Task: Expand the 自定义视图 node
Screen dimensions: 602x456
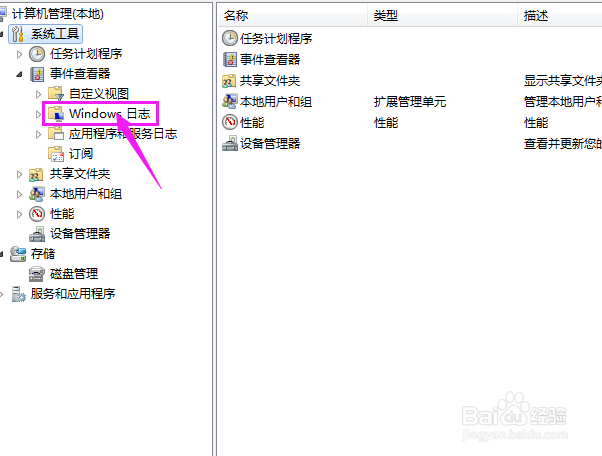Action: [x=38, y=94]
